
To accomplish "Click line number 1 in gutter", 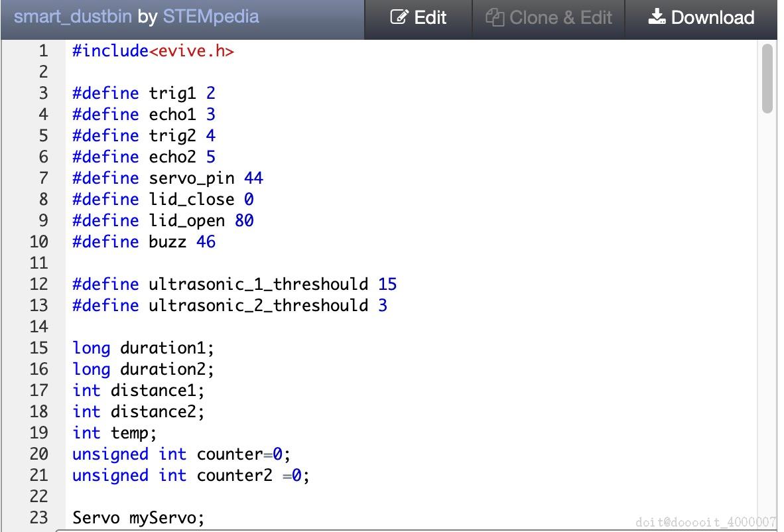I will [x=44, y=51].
